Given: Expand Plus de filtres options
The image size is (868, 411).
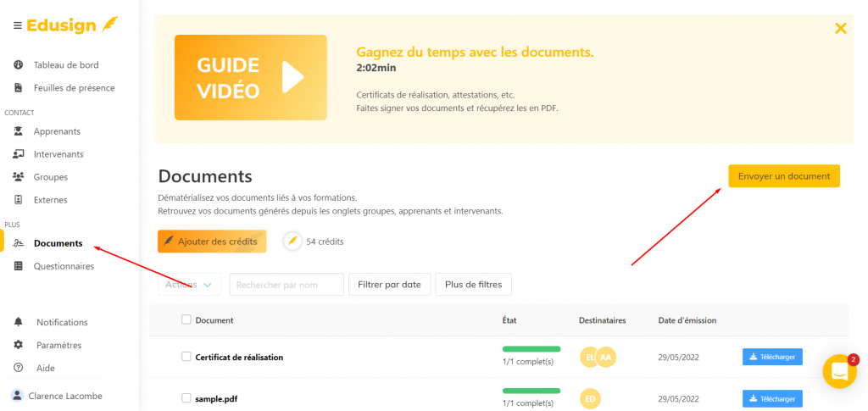Looking at the screenshot, I should click(x=473, y=285).
